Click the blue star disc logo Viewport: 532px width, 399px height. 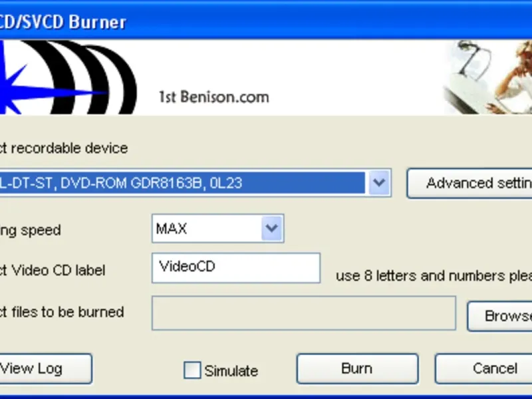68,77
